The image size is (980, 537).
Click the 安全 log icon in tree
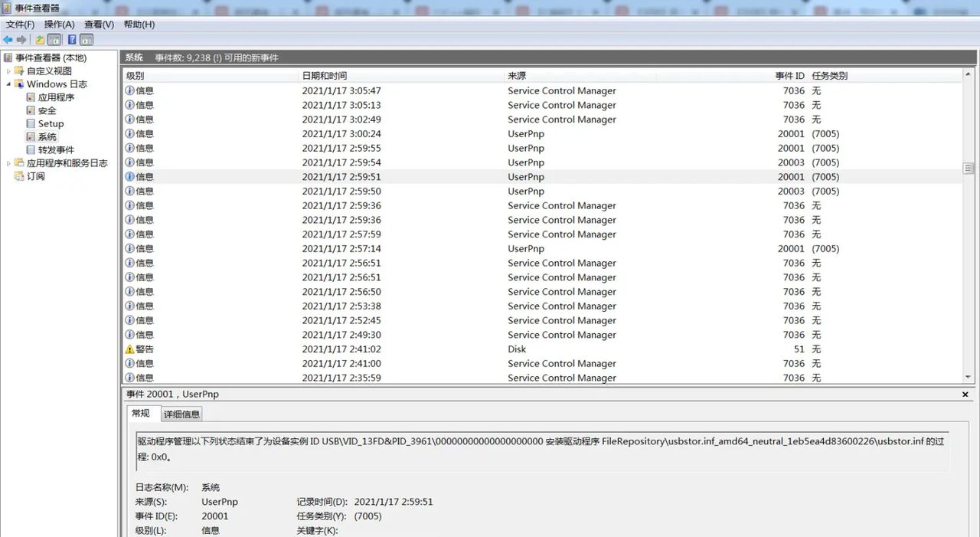click(x=31, y=110)
